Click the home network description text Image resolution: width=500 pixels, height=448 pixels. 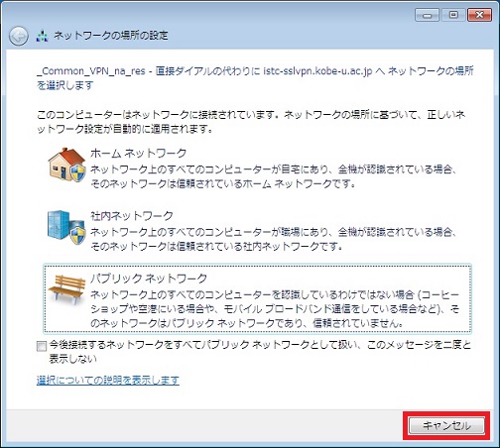pos(274,176)
